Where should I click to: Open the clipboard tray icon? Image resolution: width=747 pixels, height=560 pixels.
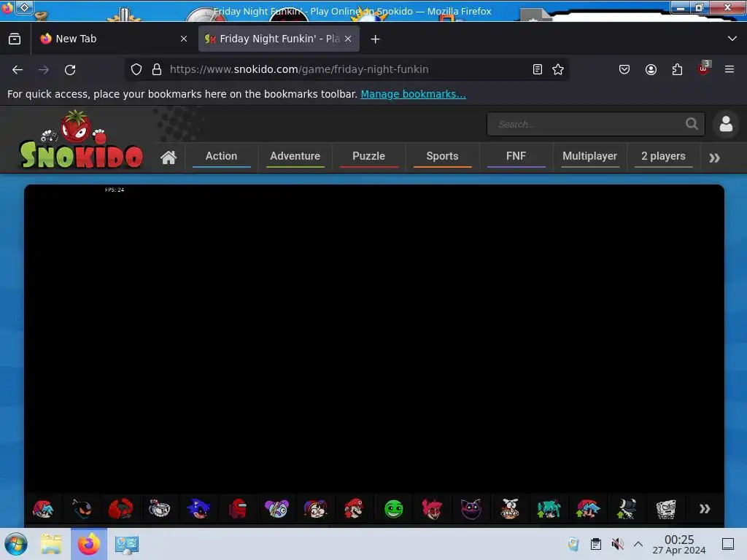pyautogui.click(x=595, y=544)
